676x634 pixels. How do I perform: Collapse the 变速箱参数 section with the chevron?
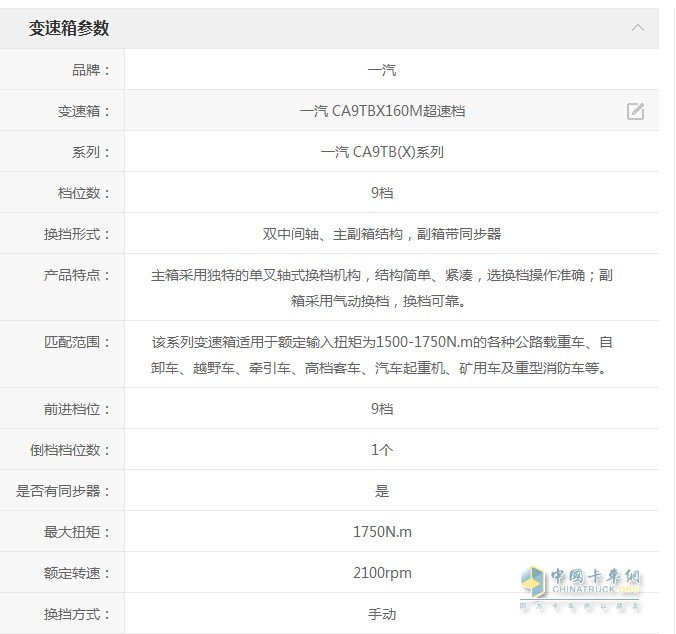637,28
